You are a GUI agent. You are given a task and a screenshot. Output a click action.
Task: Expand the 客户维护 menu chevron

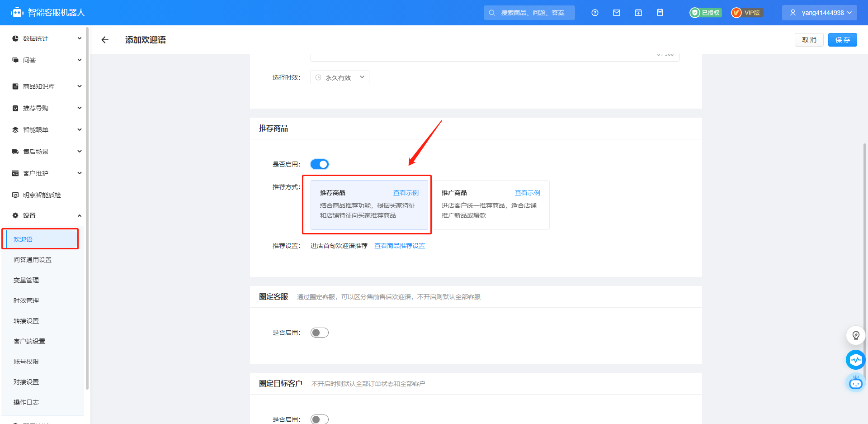click(80, 173)
